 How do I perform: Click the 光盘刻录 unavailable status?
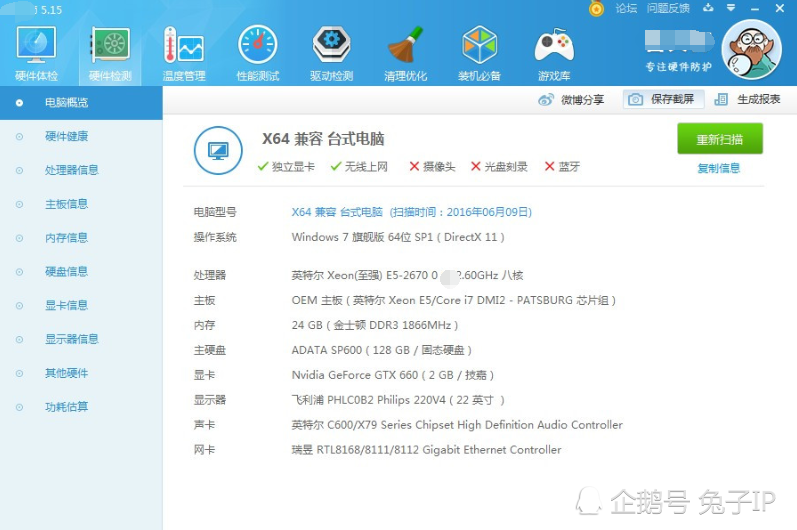click(499, 167)
